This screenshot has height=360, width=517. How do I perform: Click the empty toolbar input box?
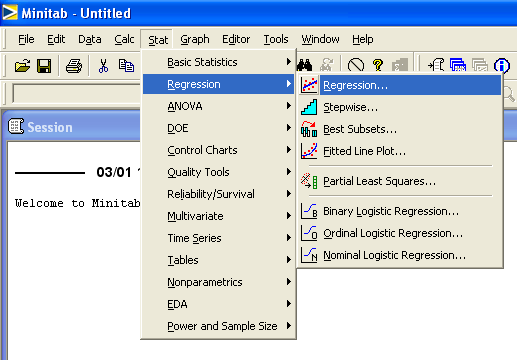click(77, 93)
